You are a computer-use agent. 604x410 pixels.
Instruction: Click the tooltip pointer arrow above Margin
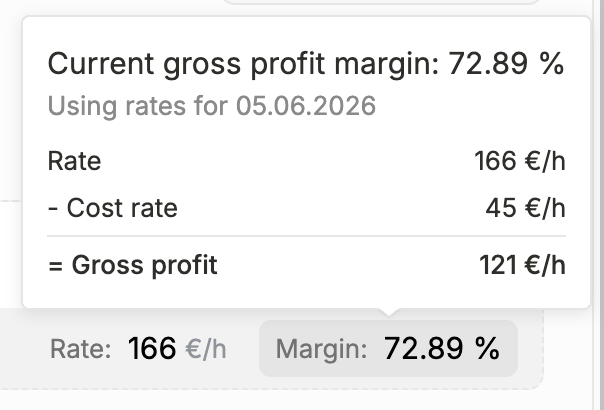(389, 312)
